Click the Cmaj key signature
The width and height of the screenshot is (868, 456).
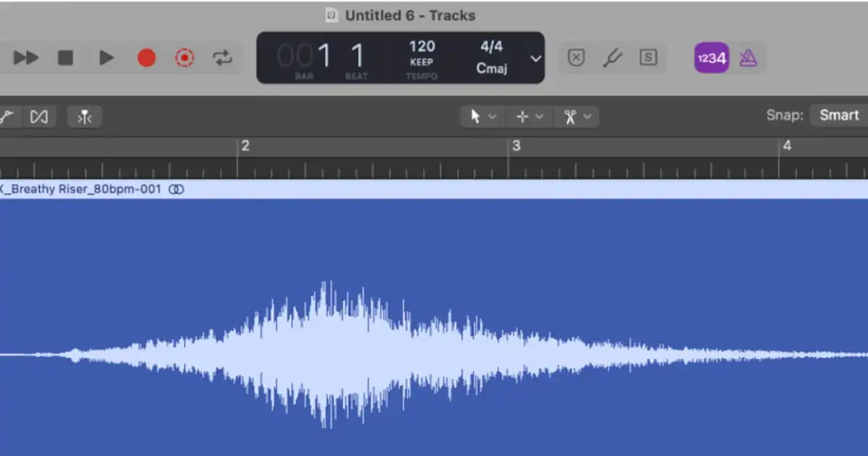(x=492, y=69)
